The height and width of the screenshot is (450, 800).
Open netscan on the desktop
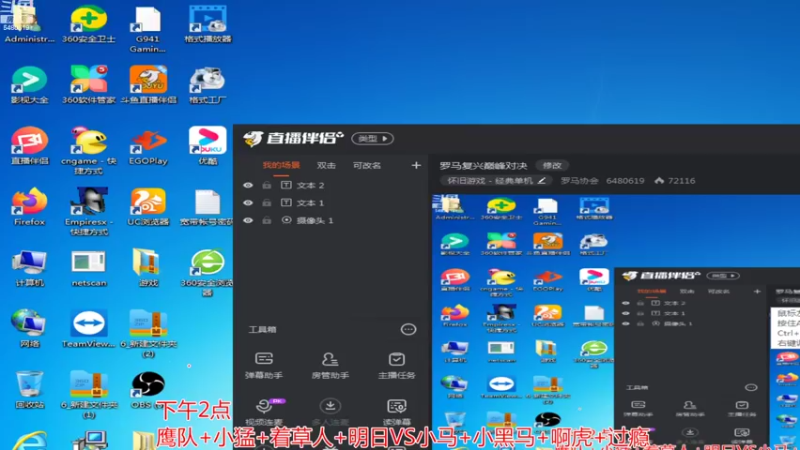89,268
